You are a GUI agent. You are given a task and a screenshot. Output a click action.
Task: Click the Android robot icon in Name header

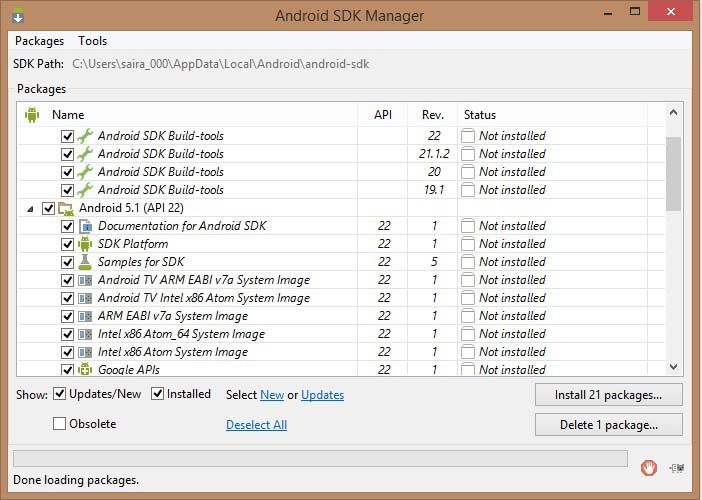point(32,115)
